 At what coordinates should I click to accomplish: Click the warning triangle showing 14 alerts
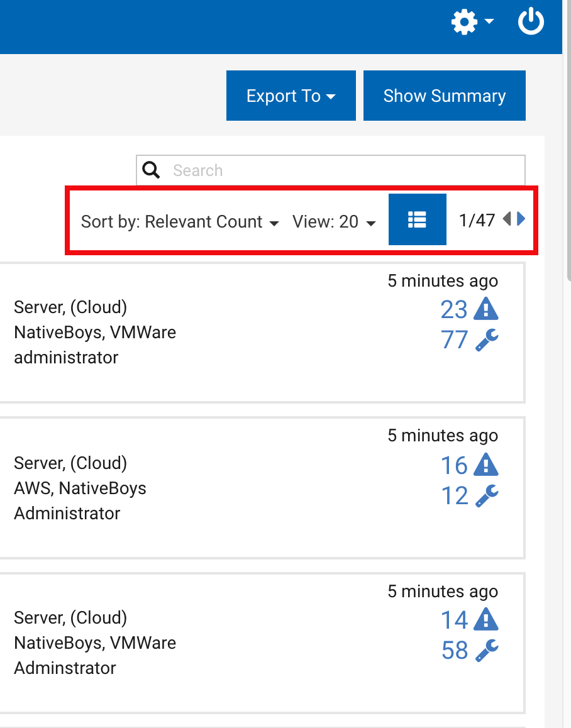pyautogui.click(x=484, y=619)
